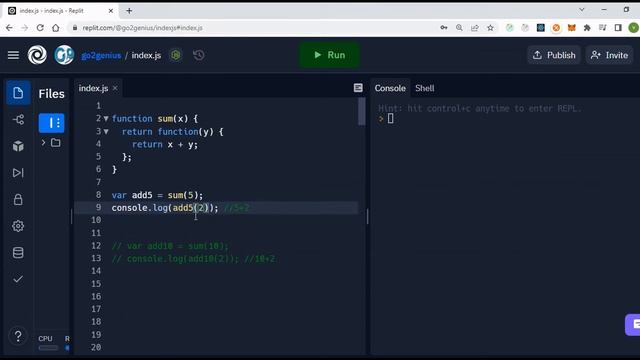Open the version history icon

(199, 55)
